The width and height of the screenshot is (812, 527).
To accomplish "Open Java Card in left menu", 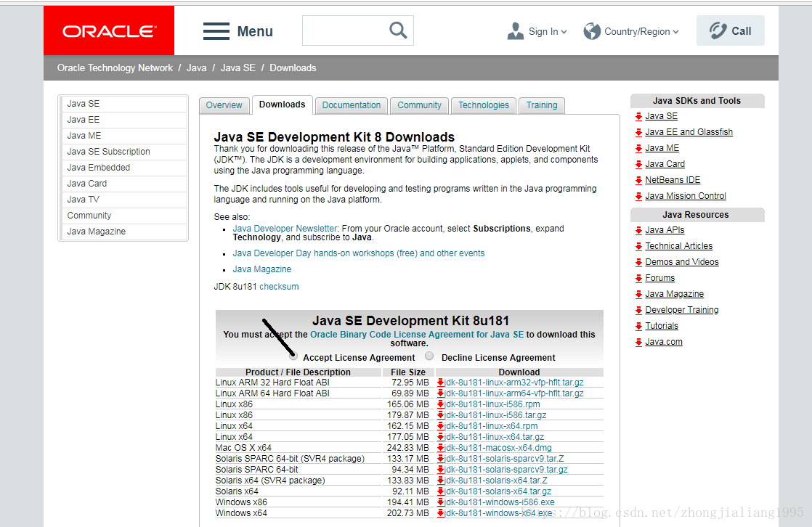I will 123,184.
